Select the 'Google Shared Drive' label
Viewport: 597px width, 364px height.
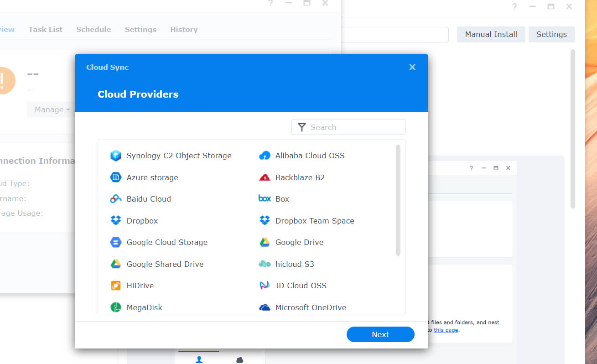tap(165, 264)
